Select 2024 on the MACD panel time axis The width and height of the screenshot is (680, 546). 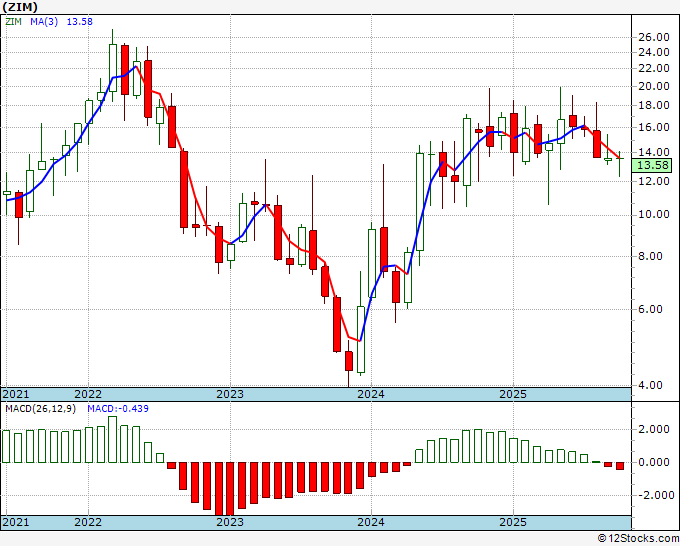pyautogui.click(x=371, y=522)
